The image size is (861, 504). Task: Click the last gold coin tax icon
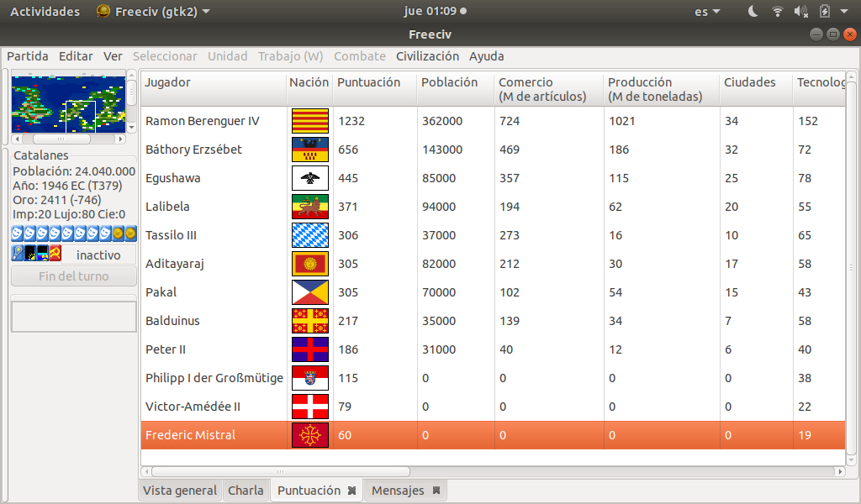pos(130,233)
